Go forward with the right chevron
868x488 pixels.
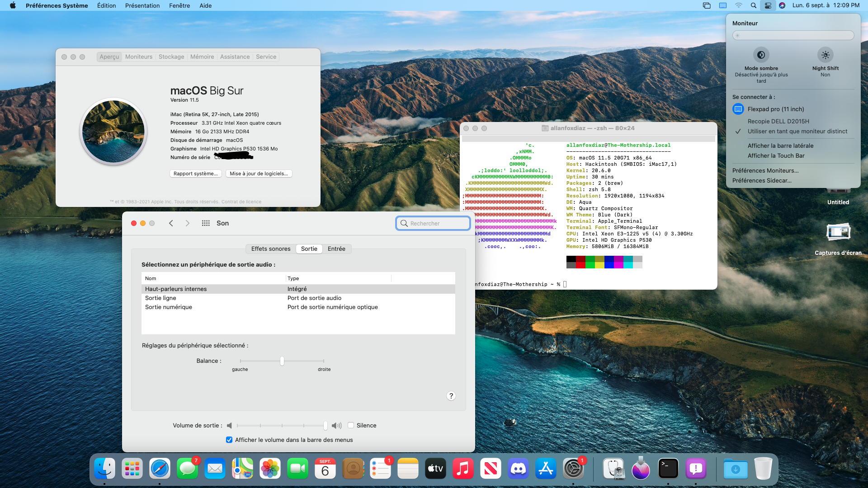[188, 223]
